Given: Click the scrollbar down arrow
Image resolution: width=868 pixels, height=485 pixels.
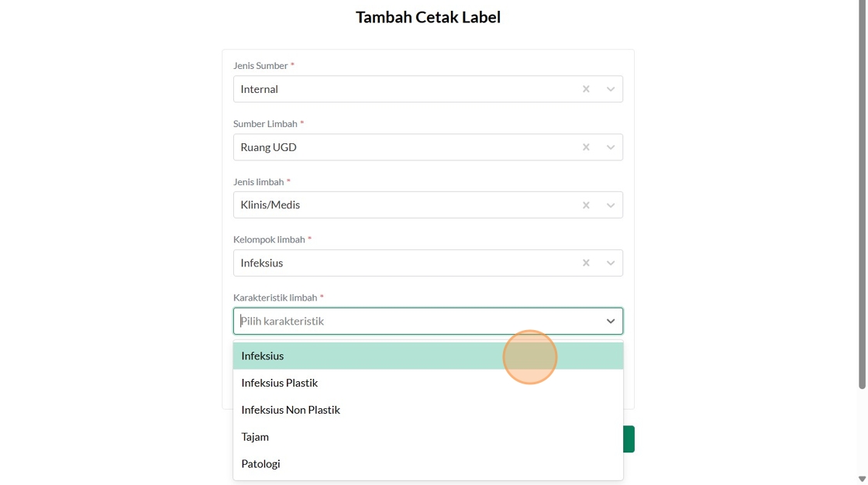Looking at the screenshot, I should point(862,479).
